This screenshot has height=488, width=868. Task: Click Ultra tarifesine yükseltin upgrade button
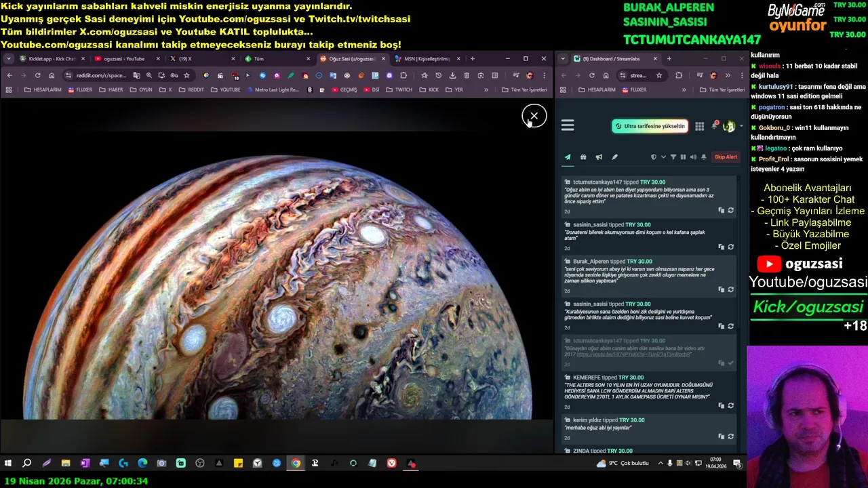tap(650, 126)
